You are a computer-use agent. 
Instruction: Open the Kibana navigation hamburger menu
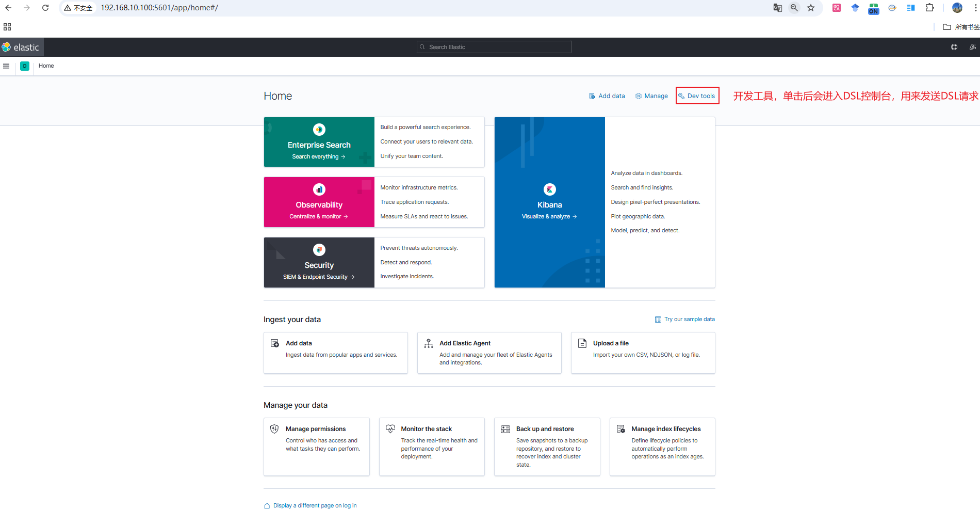[x=6, y=66]
